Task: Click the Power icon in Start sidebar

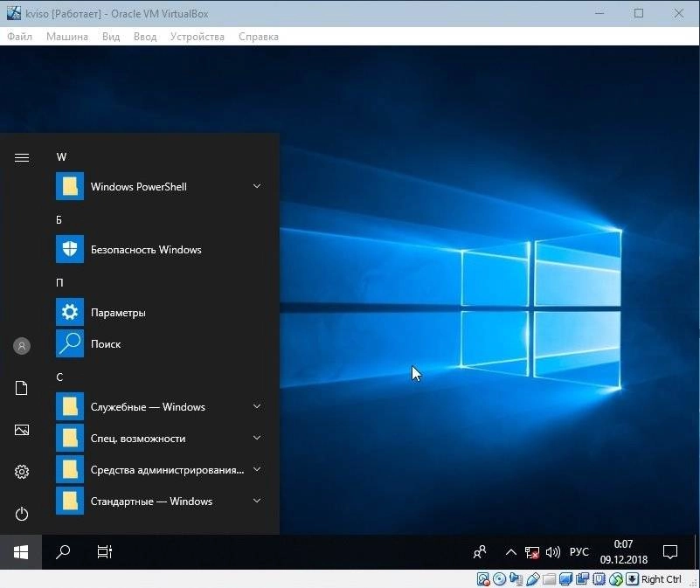Action: pyautogui.click(x=22, y=514)
